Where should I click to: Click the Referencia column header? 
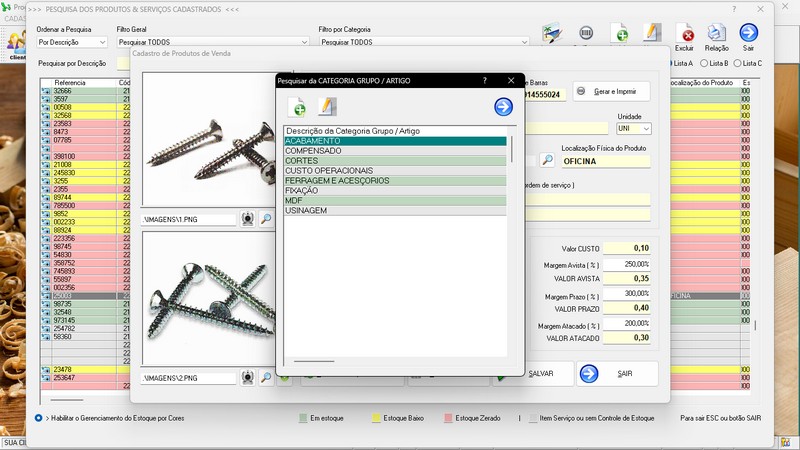coord(70,83)
